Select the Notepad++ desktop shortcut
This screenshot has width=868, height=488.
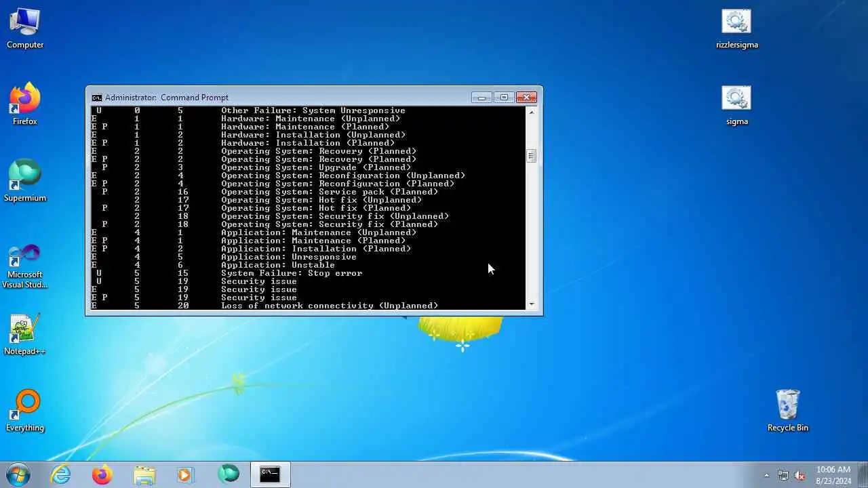click(x=25, y=334)
